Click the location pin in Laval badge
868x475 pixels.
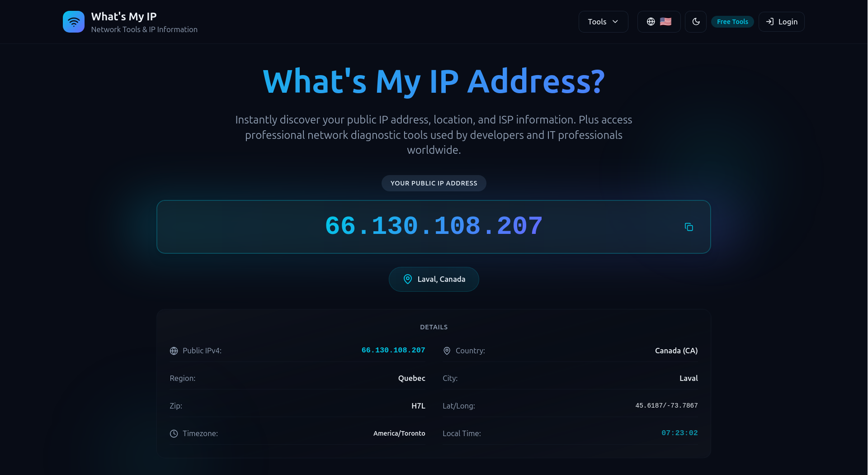click(407, 279)
